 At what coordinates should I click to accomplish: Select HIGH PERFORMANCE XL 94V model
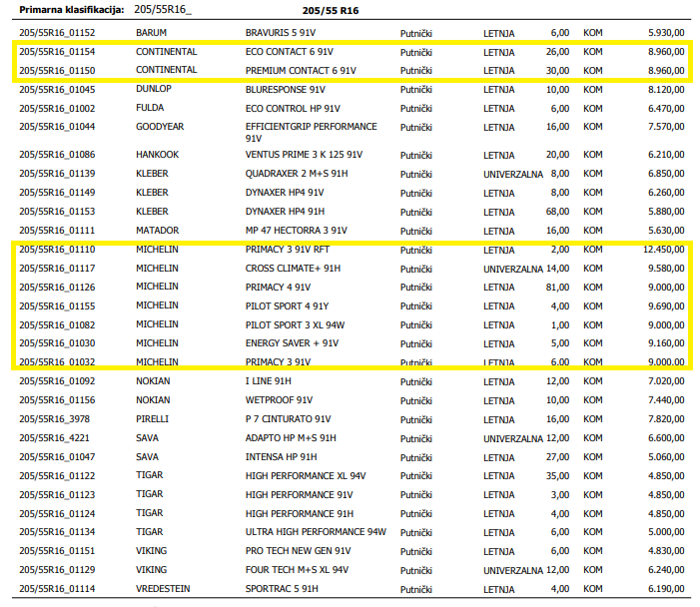tap(306, 476)
